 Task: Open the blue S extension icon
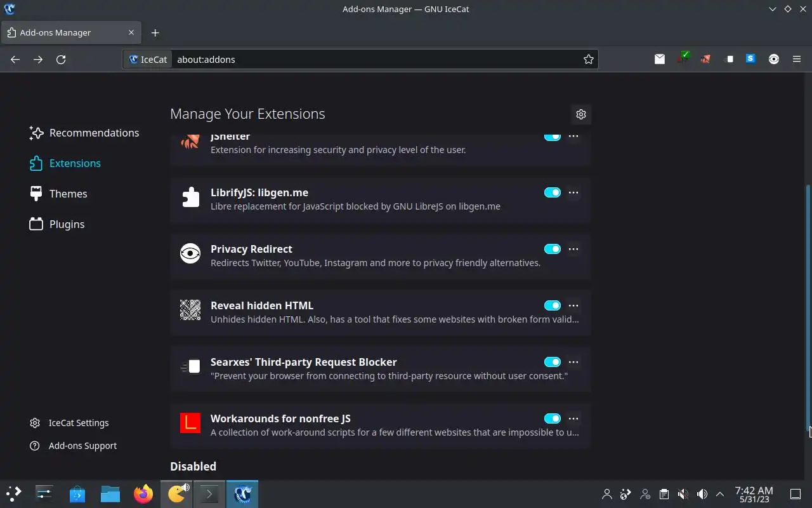(x=751, y=59)
